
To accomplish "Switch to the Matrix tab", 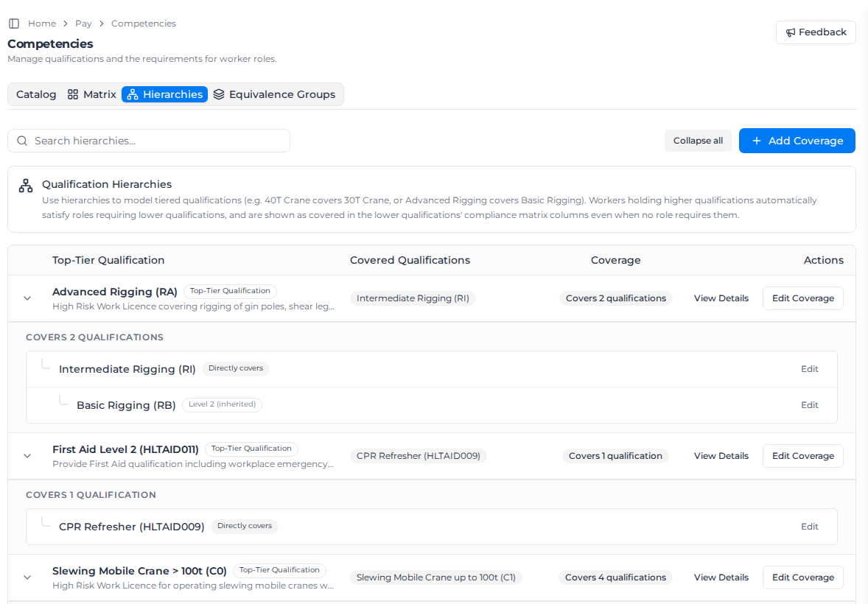I will click(91, 94).
